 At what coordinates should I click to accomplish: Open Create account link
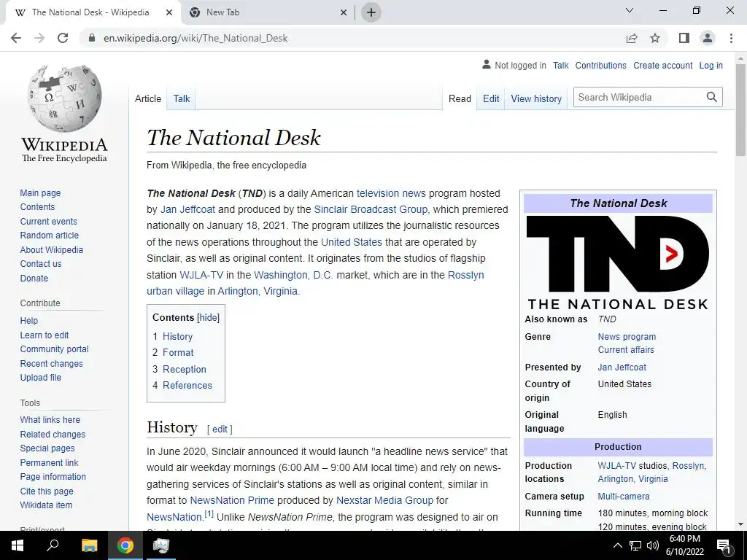pos(662,65)
